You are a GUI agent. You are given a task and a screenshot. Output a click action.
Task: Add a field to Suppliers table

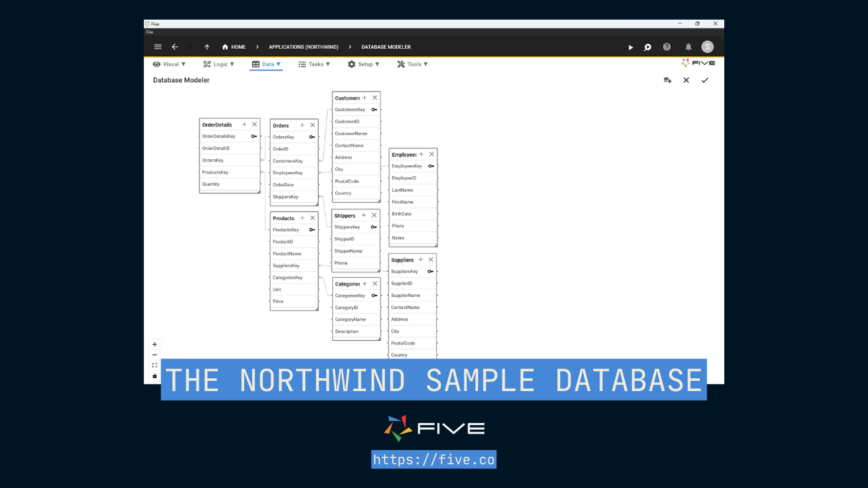[x=421, y=260]
